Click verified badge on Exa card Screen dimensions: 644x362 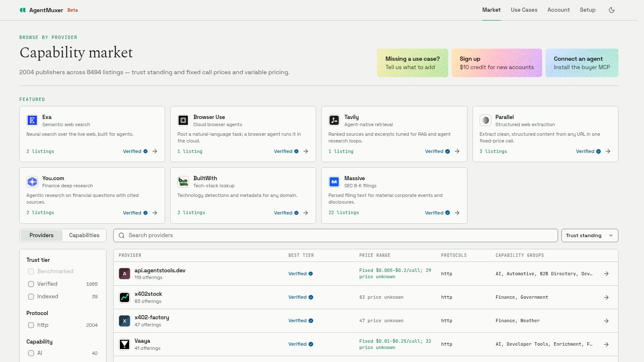[135, 151]
